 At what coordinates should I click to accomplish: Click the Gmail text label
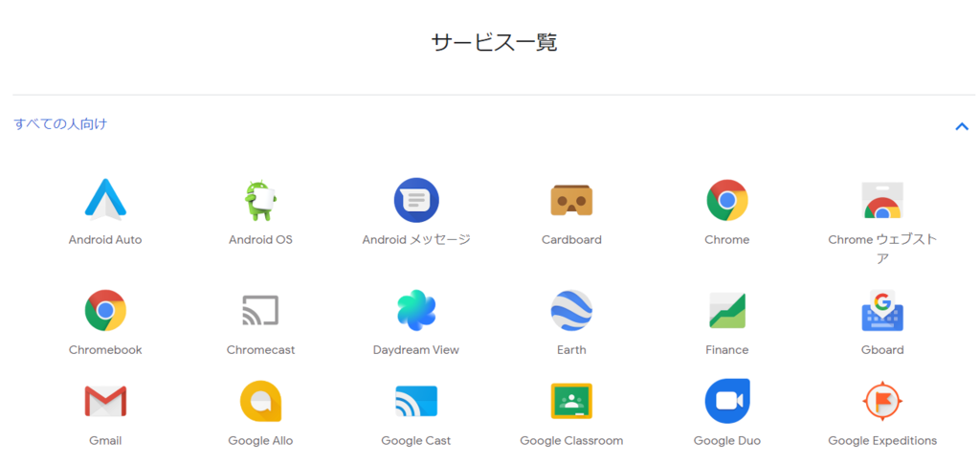[105, 441]
